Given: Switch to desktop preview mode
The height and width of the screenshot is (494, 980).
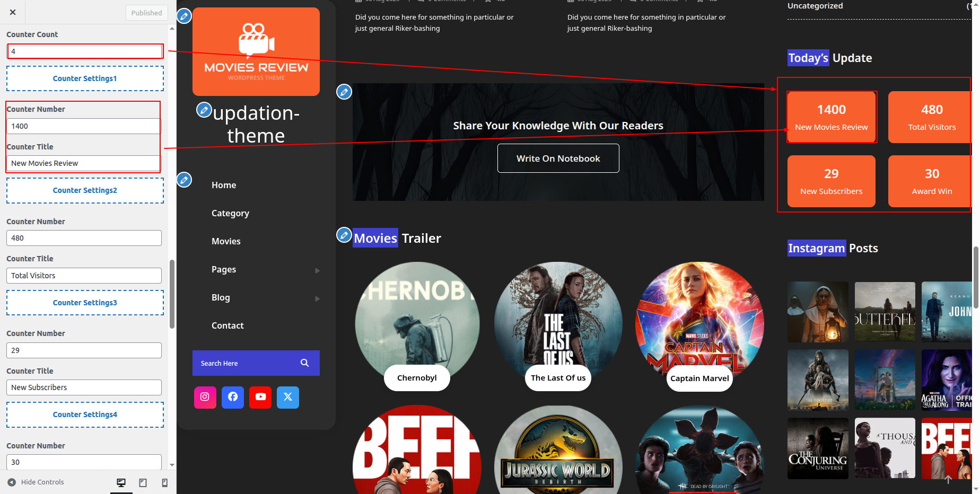Looking at the screenshot, I should click(121, 482).
